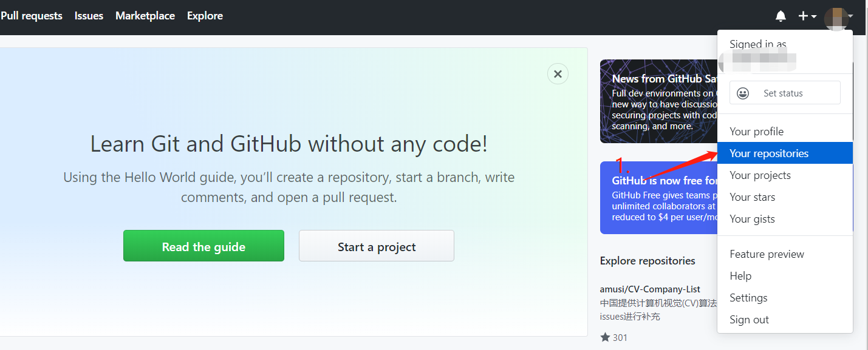
Task: Click the News from GitHub Satellite card
Action: point(658,101)
